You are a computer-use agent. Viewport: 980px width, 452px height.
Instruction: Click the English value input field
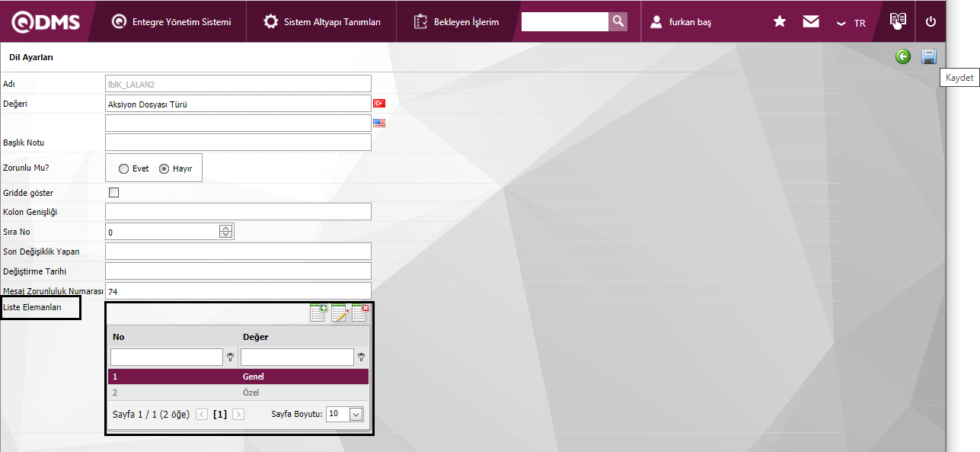pos(238,123)
